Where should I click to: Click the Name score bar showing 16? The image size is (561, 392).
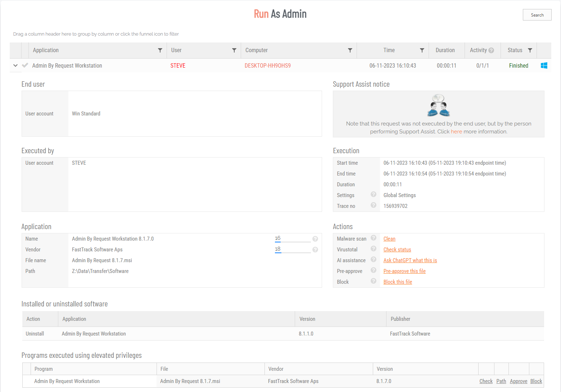[293, 239]
